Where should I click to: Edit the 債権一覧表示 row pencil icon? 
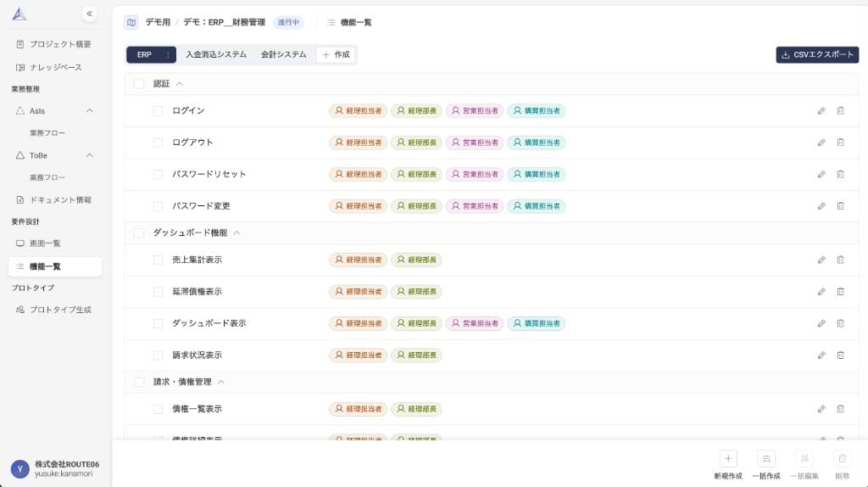(821, 409)
